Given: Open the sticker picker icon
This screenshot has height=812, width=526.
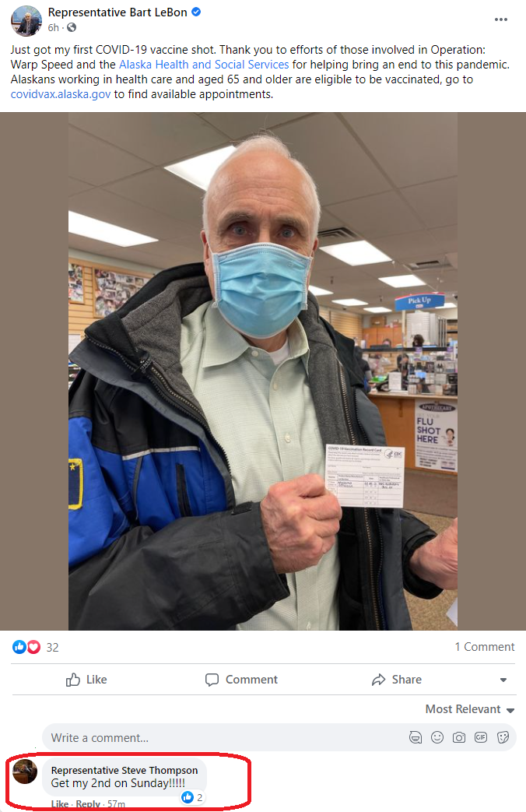Looking at the screenshot, I should click(x=503, y=737).
